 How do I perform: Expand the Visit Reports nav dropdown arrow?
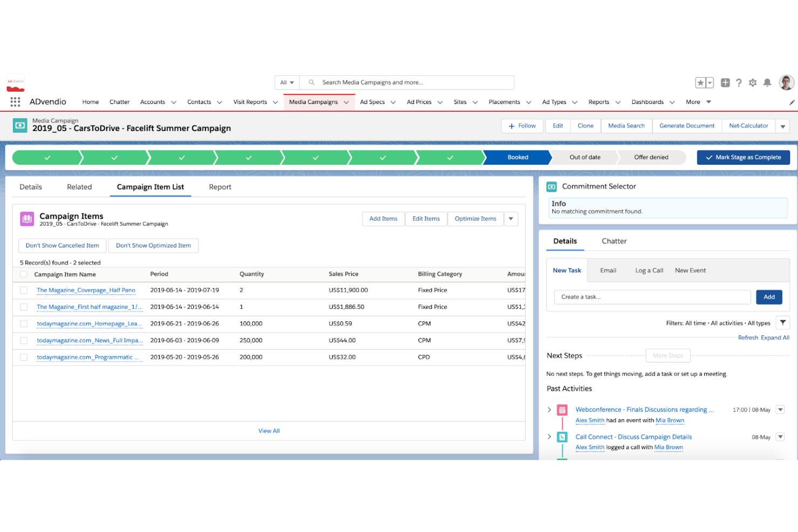(x=275, y=102)
